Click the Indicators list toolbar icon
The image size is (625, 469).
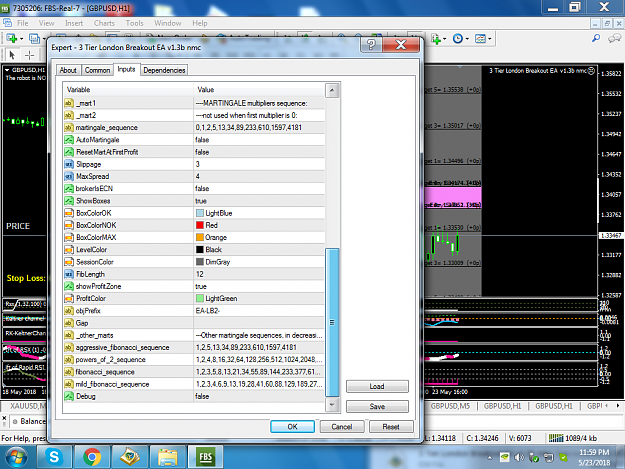pyautogui.click(x=436, y=39)
